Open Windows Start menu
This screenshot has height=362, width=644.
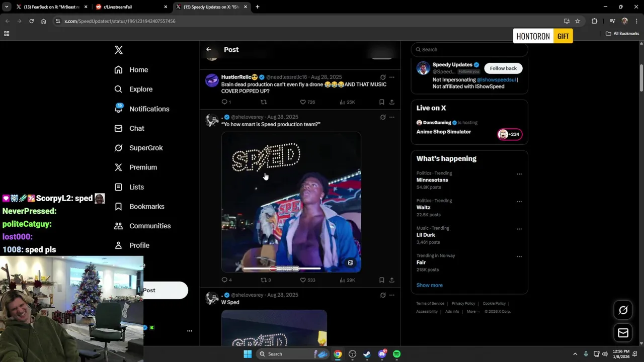247,354
